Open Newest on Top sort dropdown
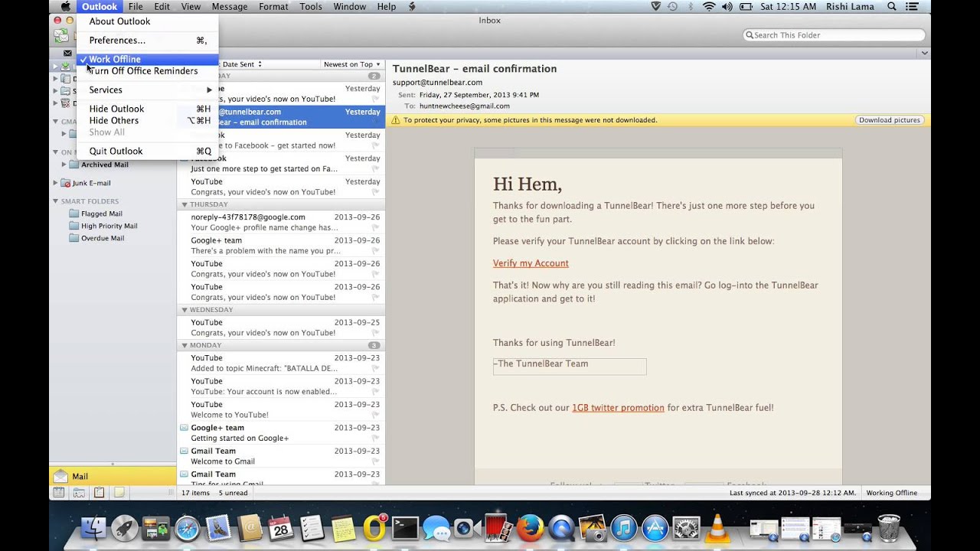The width and height of the screenshot is (980, 551). pos(351,64)
